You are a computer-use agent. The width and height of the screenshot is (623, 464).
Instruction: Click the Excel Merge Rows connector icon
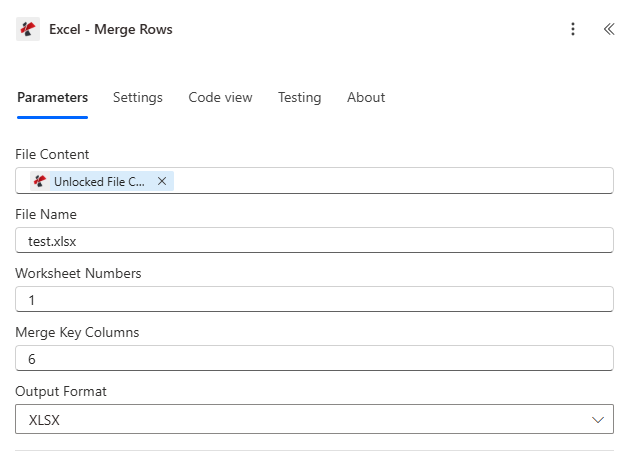pos(28,29)
